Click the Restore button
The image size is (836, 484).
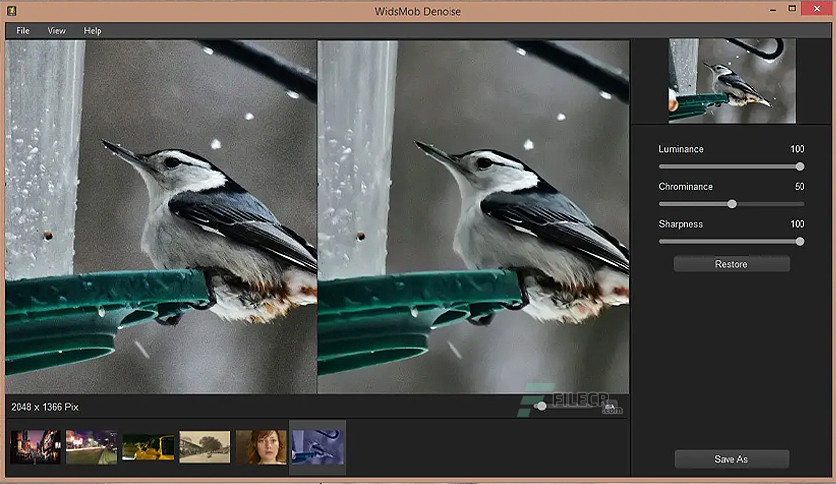[731, 264]
